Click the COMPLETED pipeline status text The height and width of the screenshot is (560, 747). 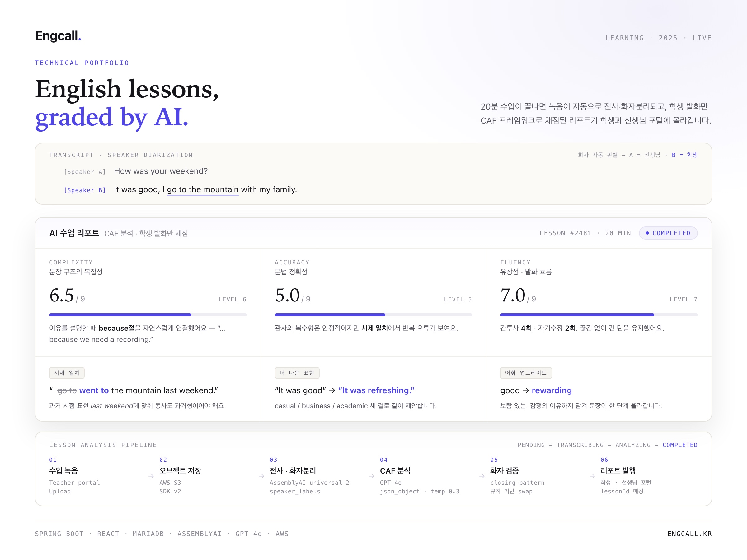pos(680,445)
